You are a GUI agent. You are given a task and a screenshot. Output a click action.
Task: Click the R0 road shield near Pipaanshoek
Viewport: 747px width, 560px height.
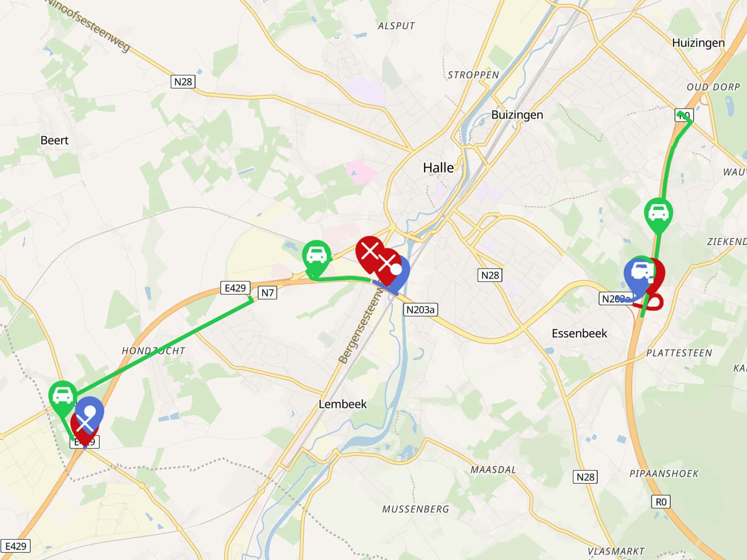pos(661,502)
